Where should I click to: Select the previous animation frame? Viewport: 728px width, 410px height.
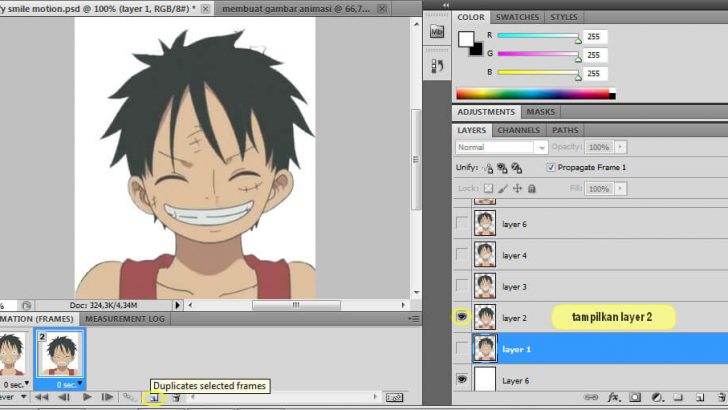pyautogui.click(x=64, y=397)
